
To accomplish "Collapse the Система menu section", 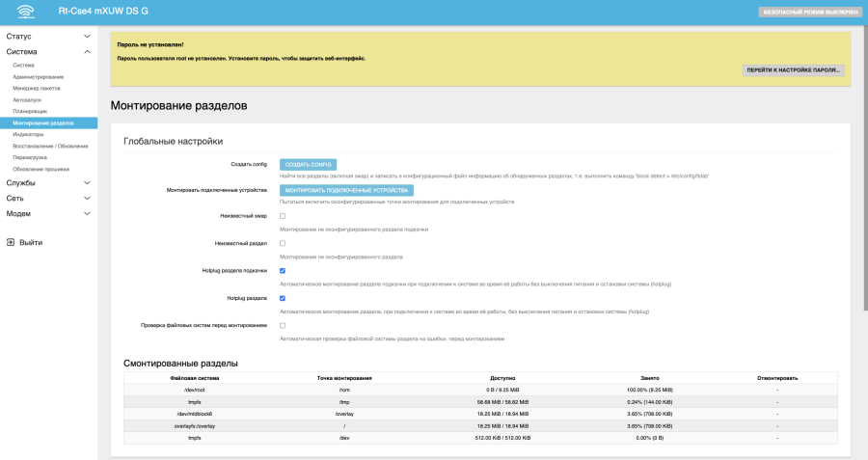I will 48,51.
